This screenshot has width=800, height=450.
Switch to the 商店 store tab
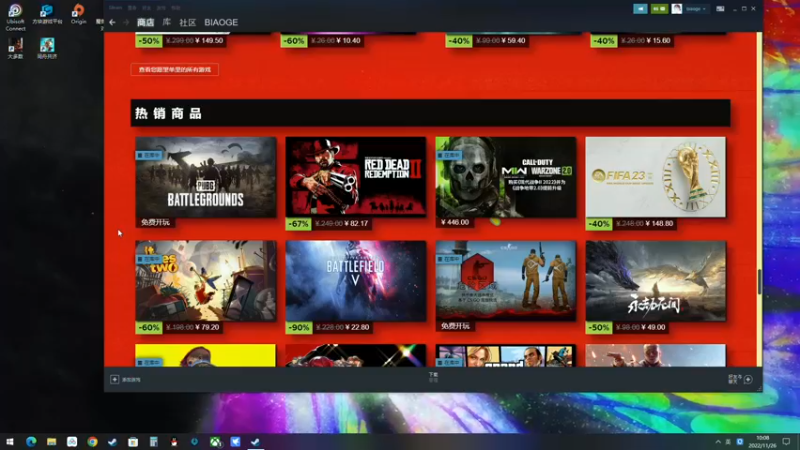click(145, 22)
